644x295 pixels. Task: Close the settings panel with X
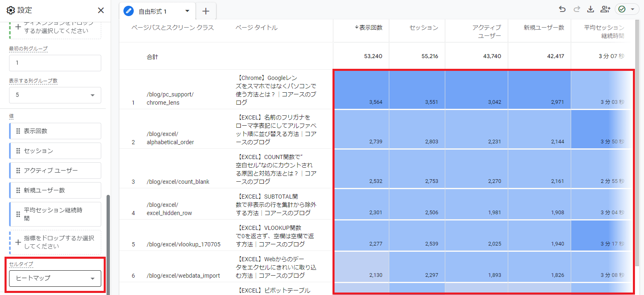click(x=101, y=10)
